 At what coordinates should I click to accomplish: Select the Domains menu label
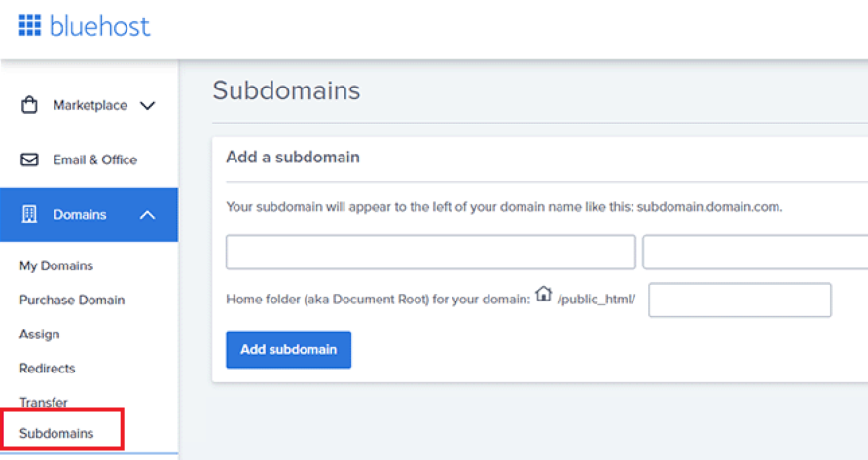pos(80,214)
